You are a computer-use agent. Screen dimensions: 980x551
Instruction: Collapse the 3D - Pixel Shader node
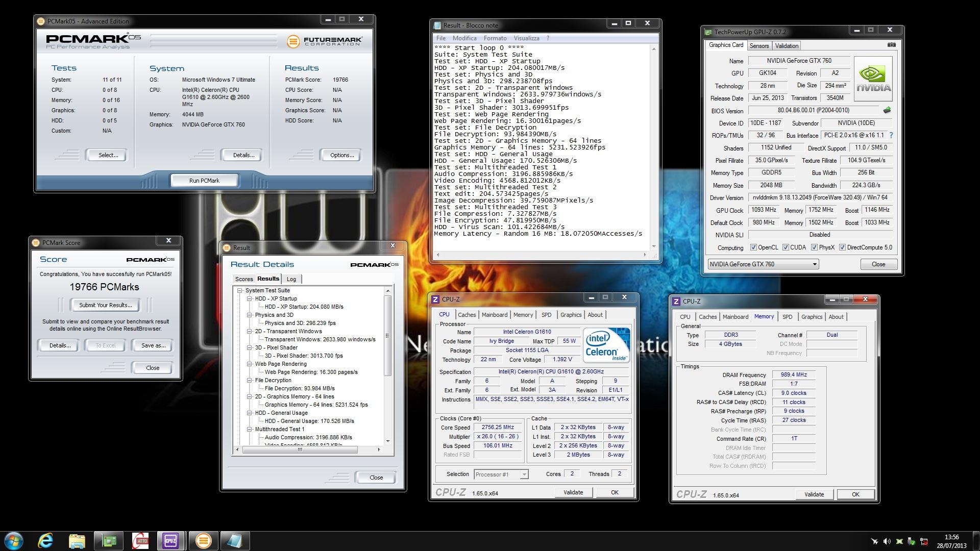pyautogui.click(x=250, y=347)
